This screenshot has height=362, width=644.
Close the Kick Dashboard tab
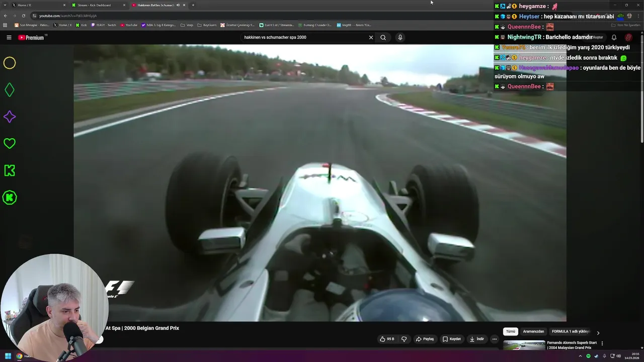pos(124,5)
